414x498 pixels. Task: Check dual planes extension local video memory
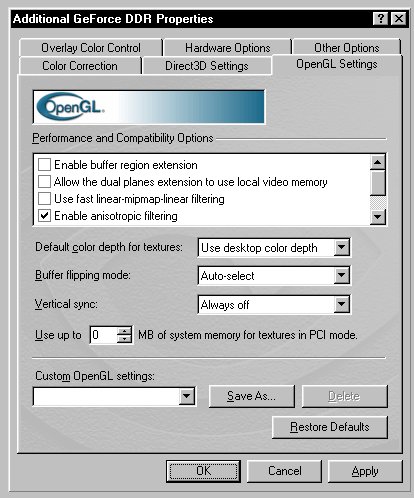click(x=44, y=182)
